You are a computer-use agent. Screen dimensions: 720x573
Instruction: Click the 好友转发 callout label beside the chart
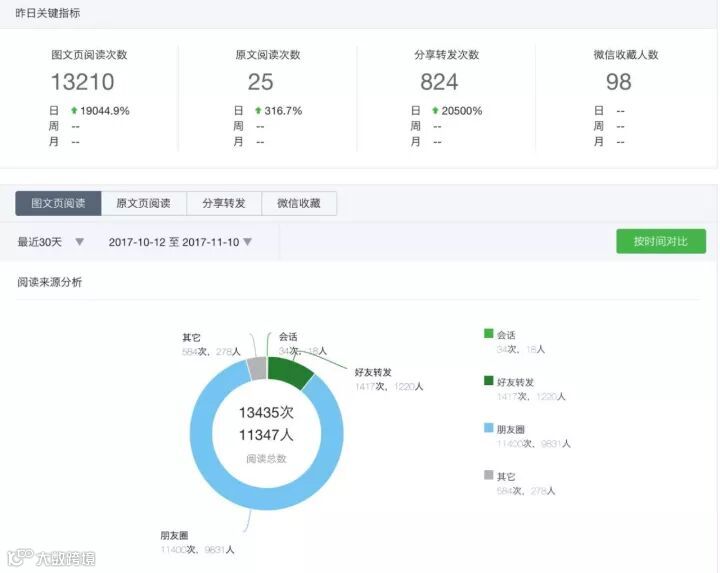point(373,372)
